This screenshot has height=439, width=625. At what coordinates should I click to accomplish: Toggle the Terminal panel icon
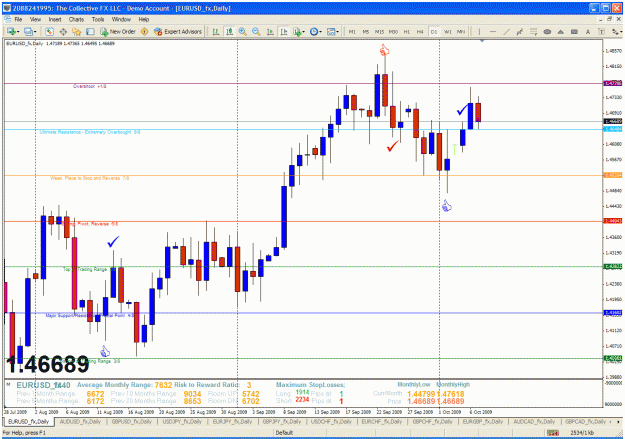click(x=90, y=31)
